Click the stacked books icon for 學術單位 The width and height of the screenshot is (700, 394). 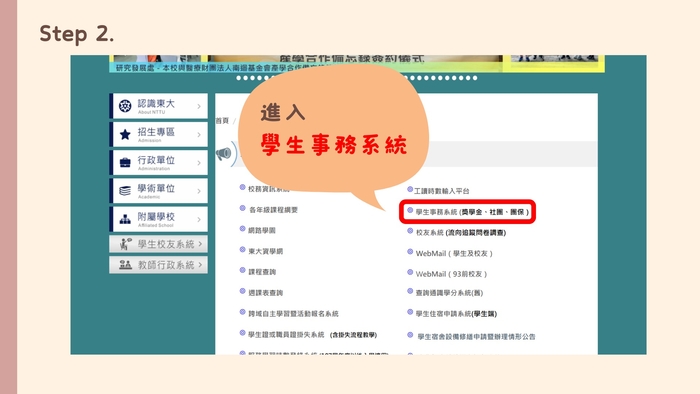[125, 191]
